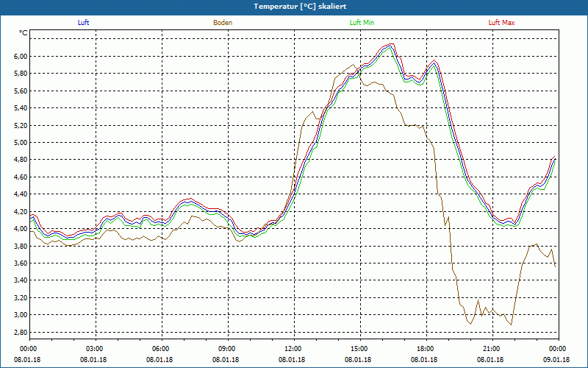Click the 4,80 y-axis value
Screen dimensions: 588x368
click(21, 160)
